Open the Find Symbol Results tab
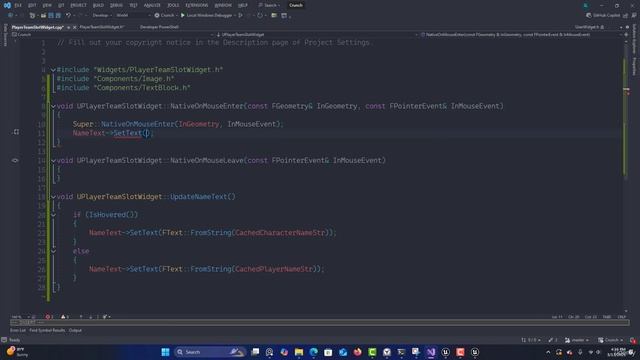This screenshot has width=640, height=360. [x=47, y=330]
